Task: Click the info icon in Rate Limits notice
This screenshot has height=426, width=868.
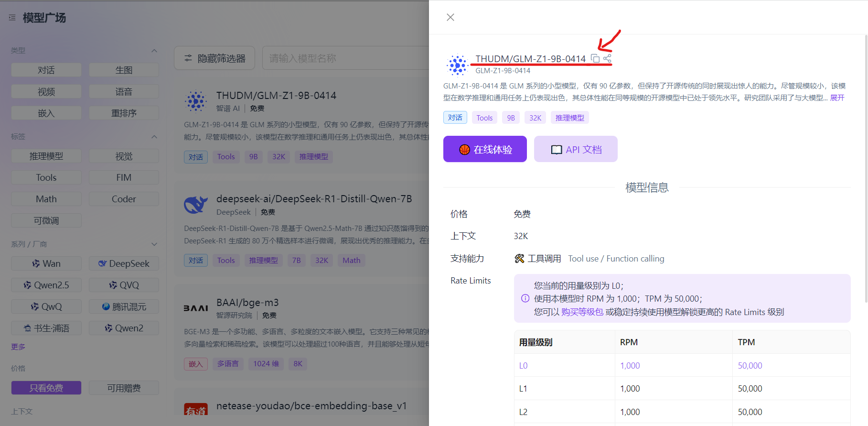Action: coord(525,298)
